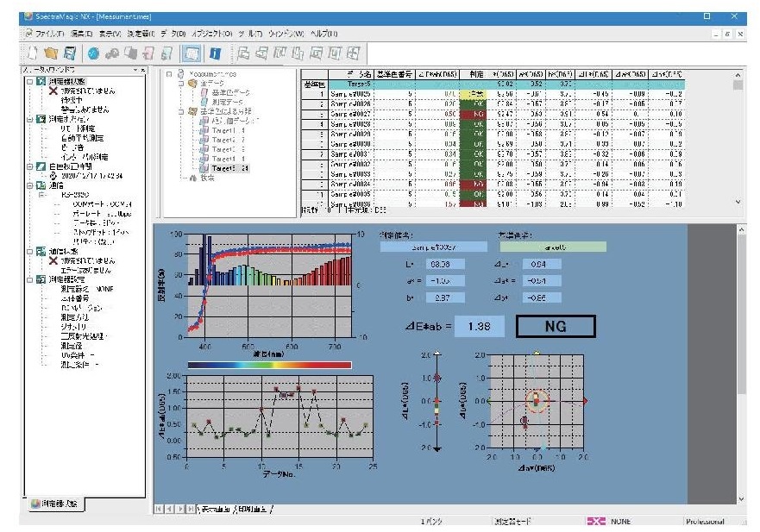Open the instrument panel dropdown arrow in header
The width and height of the screenshot is (760, 532).
click(x=135, y=69)
